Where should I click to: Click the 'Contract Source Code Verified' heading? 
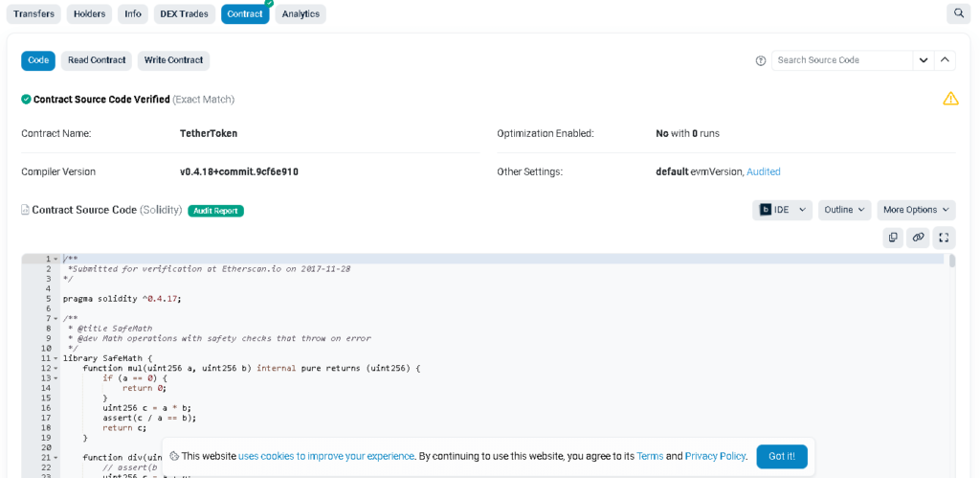101,100
